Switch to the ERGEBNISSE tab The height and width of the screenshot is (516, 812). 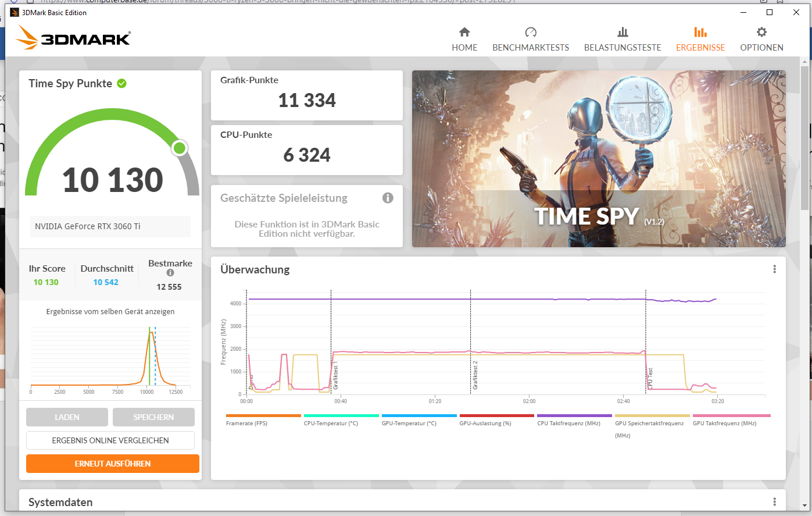[700, 39]
